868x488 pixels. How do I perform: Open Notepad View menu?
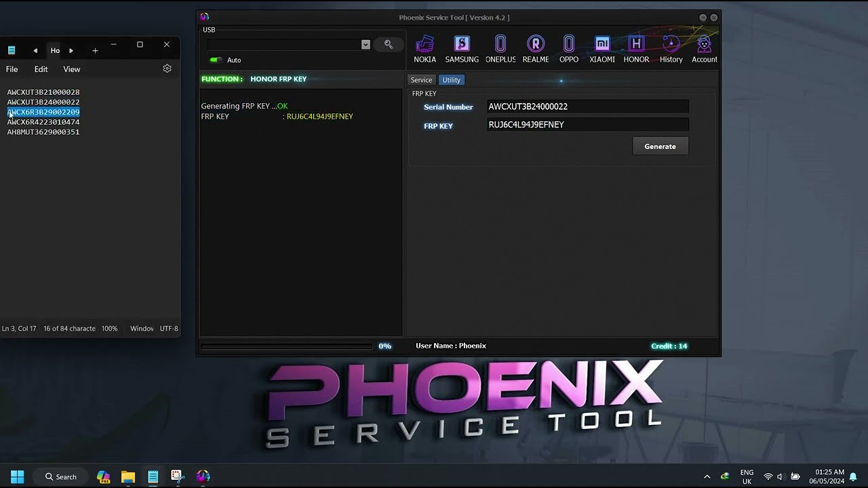72,69
